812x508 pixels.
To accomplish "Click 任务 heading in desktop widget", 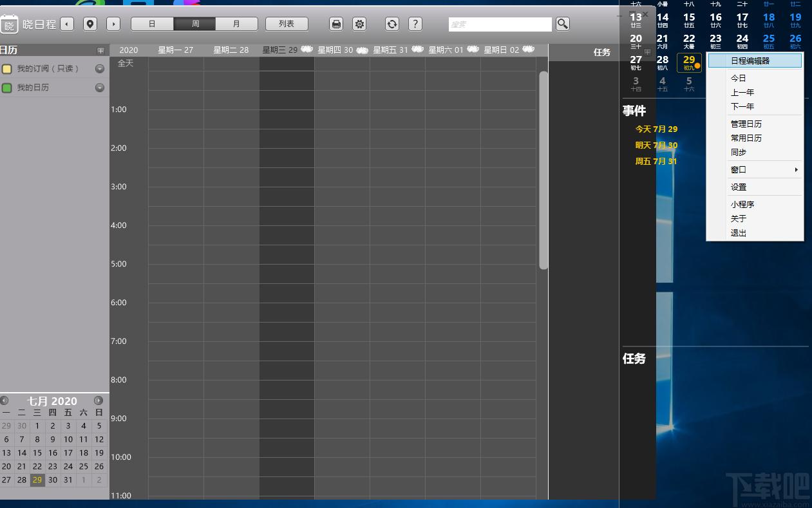I will [x=634, y=359].
